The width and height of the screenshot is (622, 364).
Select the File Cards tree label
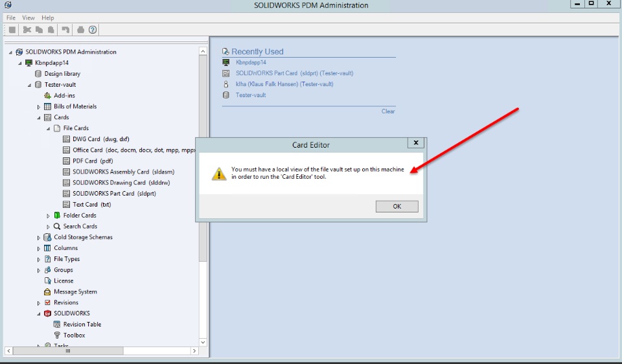tap(76, 128)
